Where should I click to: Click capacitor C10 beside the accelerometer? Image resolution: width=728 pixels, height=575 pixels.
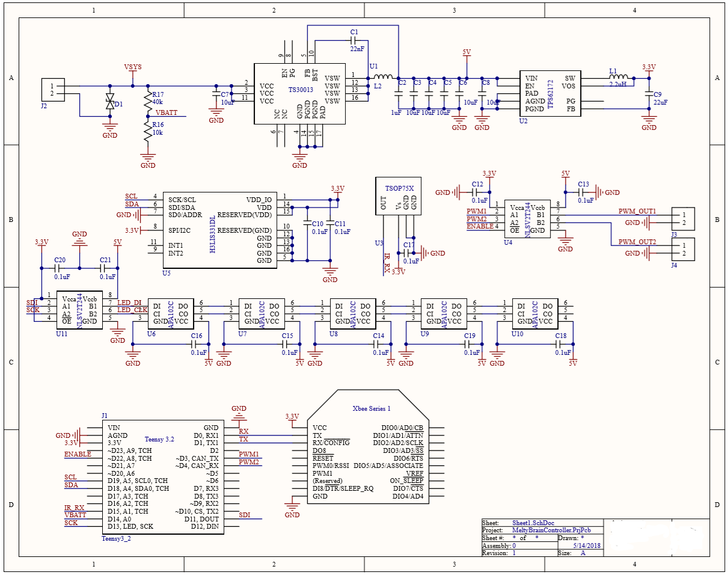(x=307, y=223)
